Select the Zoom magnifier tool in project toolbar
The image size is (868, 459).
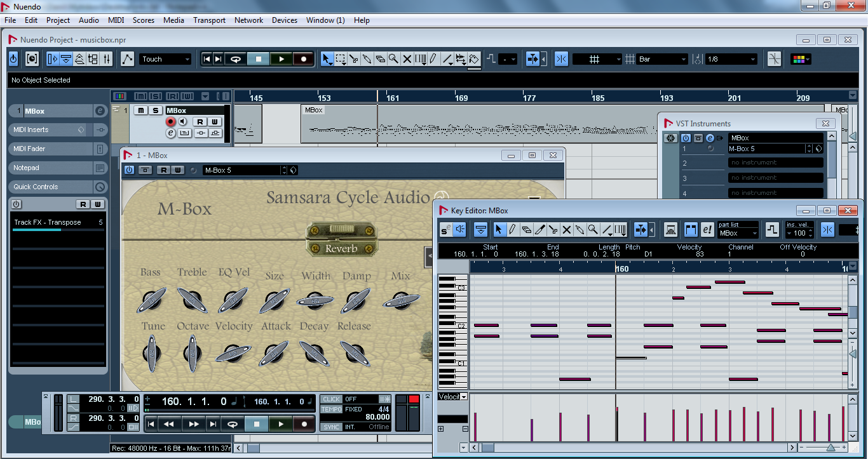click(x=393, y=59)
